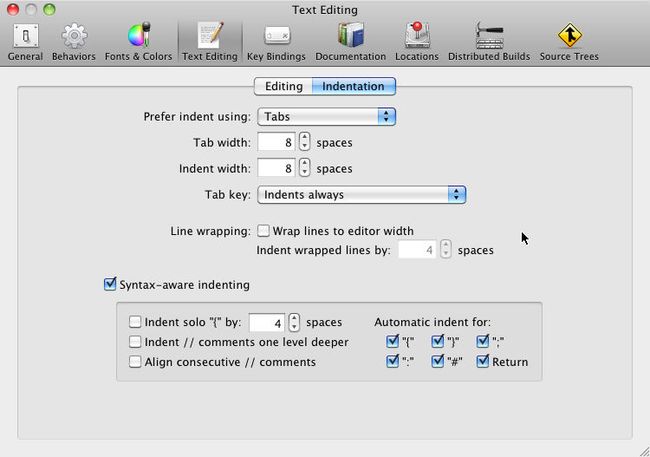Switch to the Editing tab
This screenshot has height=457, width=650.
point(284,86)
